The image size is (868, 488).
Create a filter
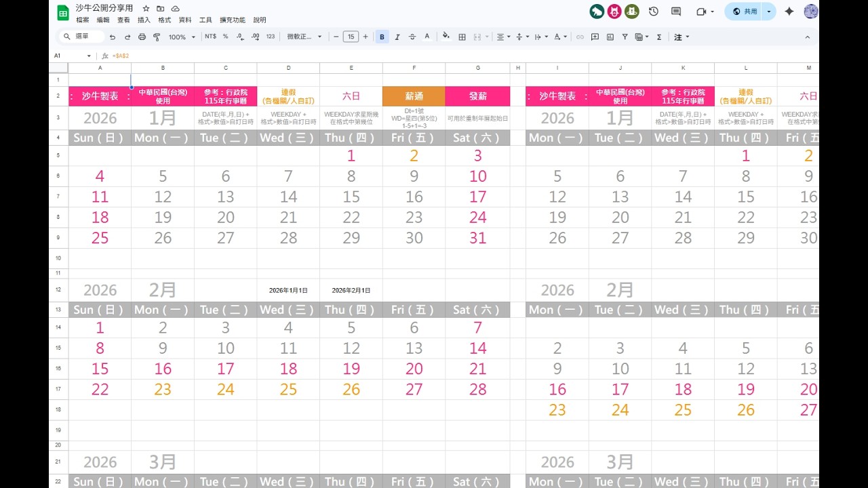click(625, 37)
